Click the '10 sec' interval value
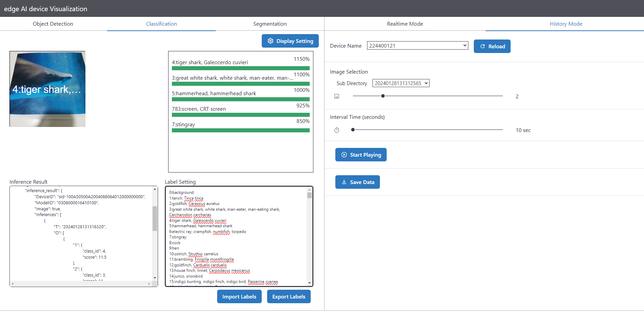The width and height of the screenshot is (644, 313). click(523, 130)
